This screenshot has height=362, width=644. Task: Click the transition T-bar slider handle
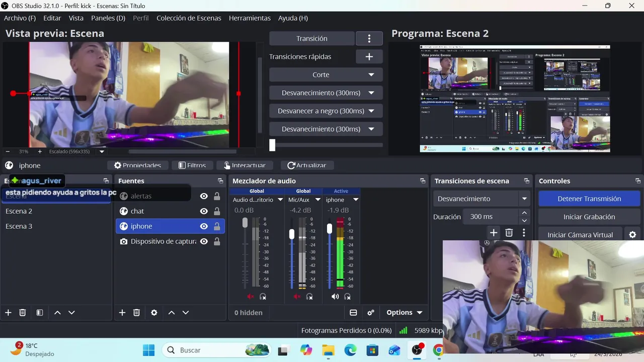272,145
